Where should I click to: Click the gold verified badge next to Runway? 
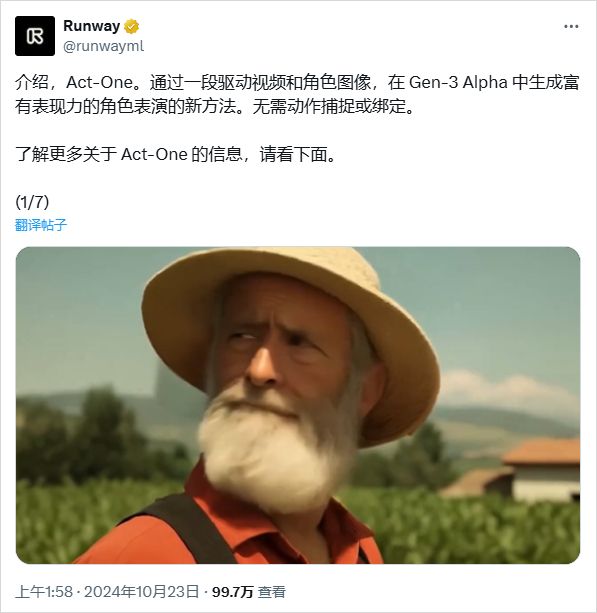[131, 27]
